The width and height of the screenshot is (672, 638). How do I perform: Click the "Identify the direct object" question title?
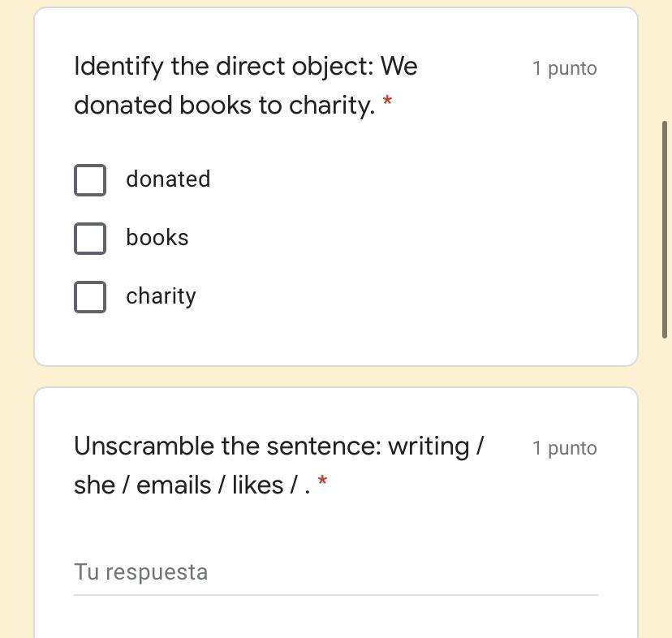click(x=245, y=67)
